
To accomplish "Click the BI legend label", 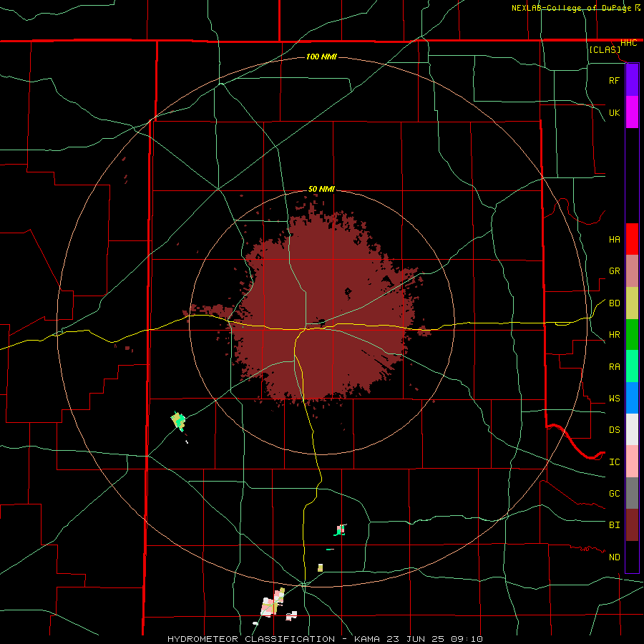I will click(614, 525).
